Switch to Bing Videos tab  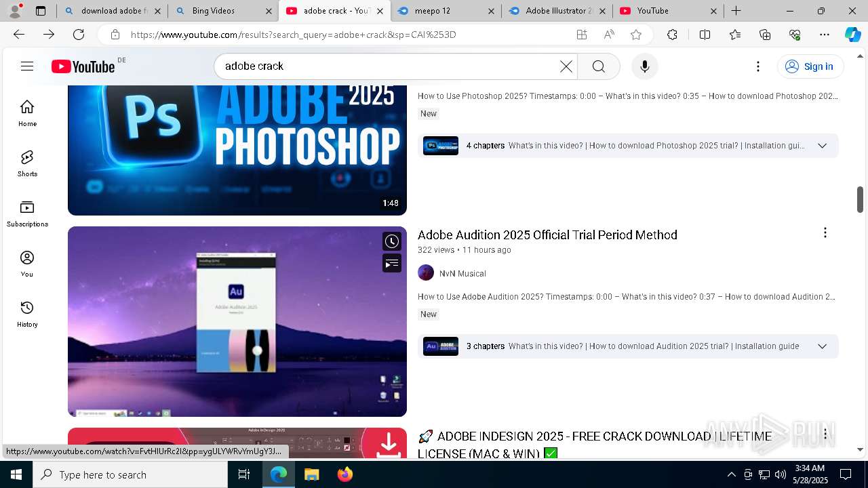coord(223,11)
